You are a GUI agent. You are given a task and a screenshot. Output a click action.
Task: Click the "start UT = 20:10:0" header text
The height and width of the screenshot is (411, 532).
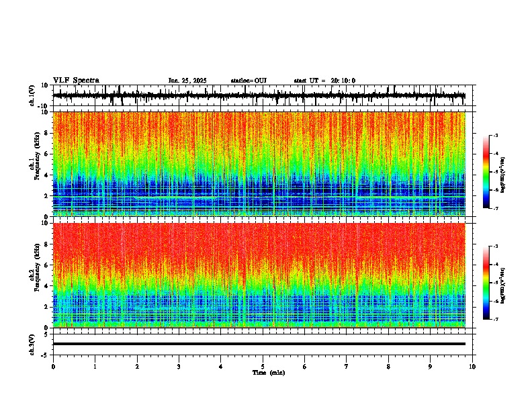(x=324, y=81)
